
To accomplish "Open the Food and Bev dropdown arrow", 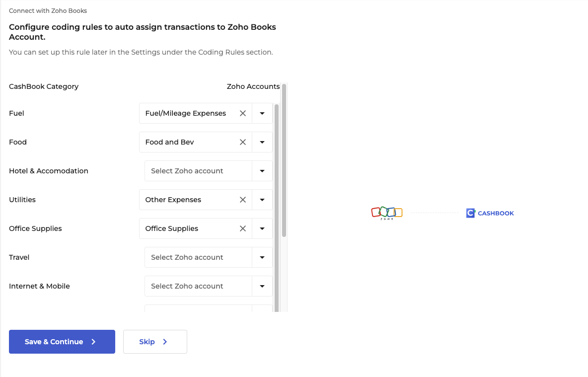I will coord(262,142).
